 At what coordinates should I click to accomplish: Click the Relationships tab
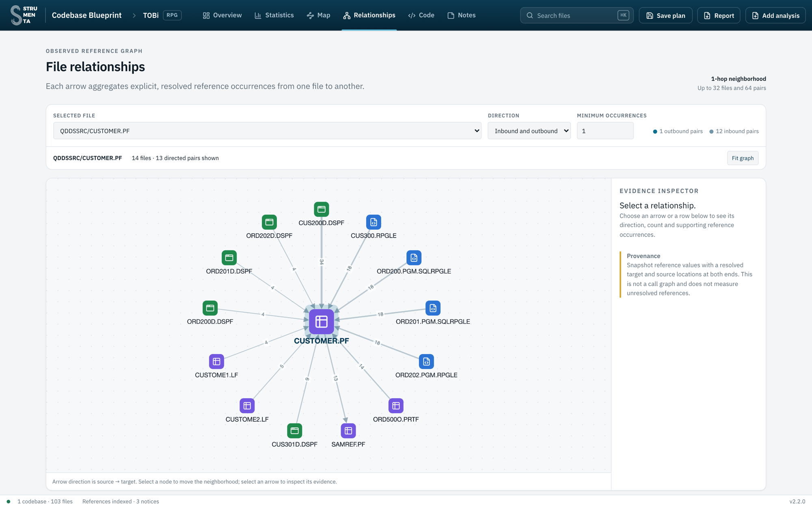pos(369,15)
